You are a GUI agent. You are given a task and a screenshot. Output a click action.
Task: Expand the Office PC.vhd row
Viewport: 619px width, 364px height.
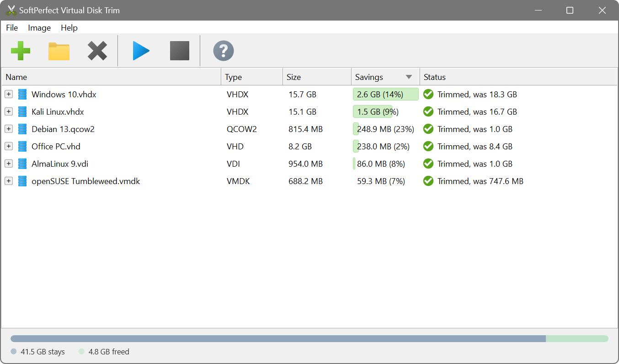(9, 147)
